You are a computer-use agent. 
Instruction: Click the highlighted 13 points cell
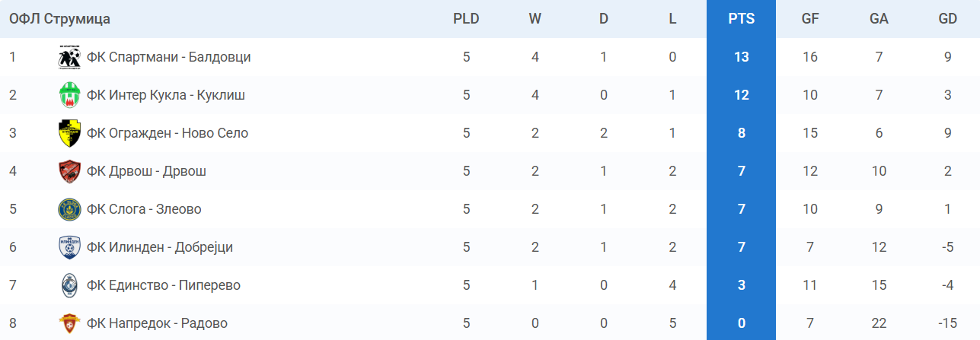(741, 57)
